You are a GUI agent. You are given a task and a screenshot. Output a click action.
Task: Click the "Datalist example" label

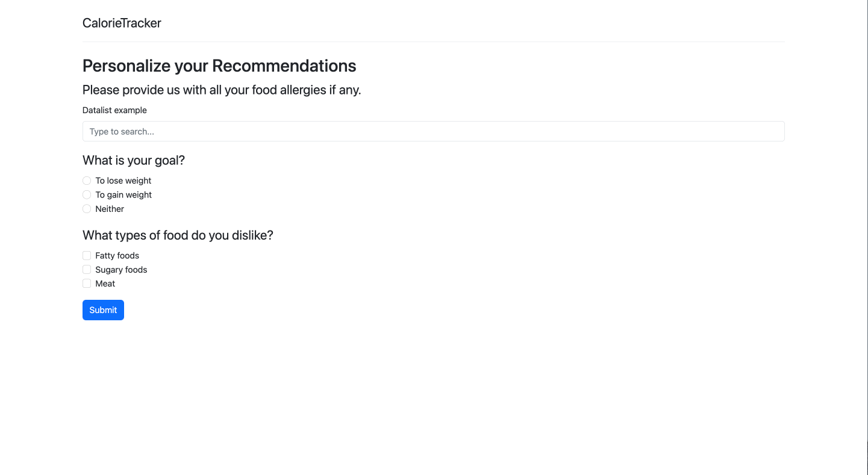(114, 110)
